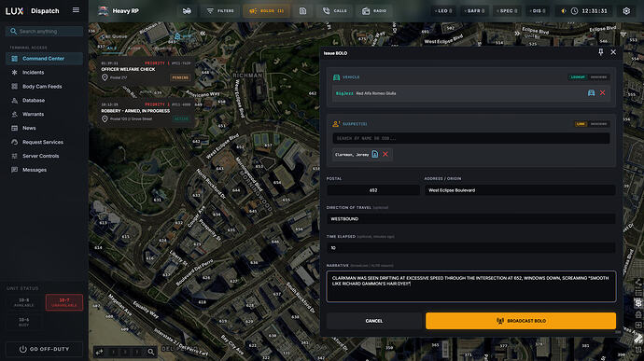Viewport: 644px width, 361px height.
Task: Select Command Center in sidebar
Action: (45, 59)
